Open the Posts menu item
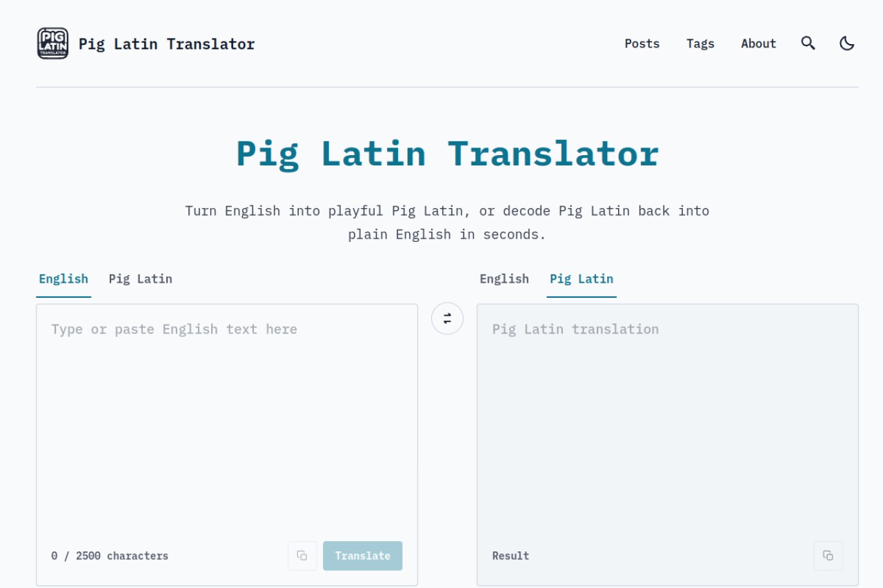Image resolution: width=883 pixels, height=588 pixels. [x=642, y=43]
